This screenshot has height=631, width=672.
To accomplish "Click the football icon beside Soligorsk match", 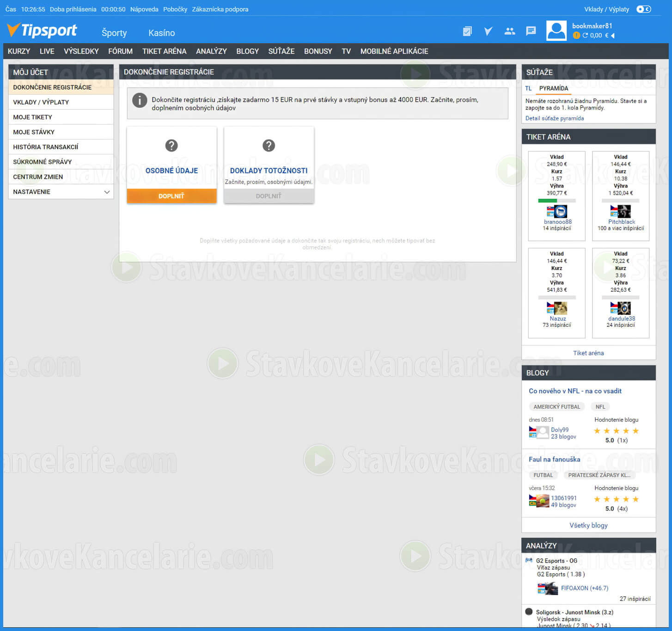I will pos(529,612).
